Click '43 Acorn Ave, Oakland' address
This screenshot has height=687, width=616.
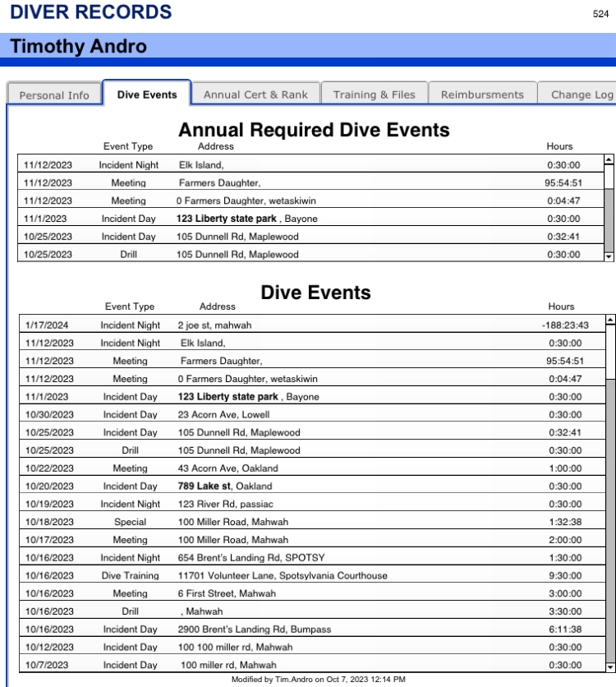pyautogui.click(x=228, y=468)
